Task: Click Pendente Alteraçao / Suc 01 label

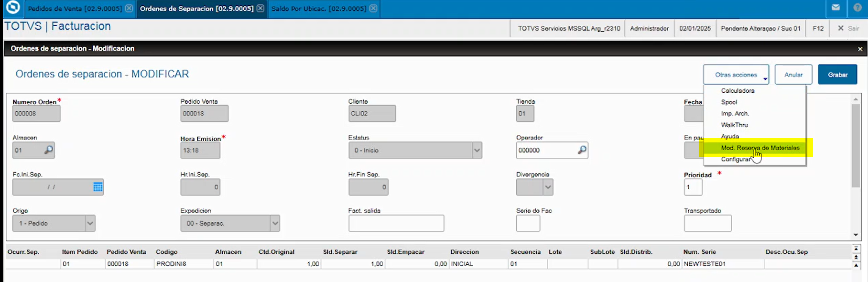Action: [760, 28]
